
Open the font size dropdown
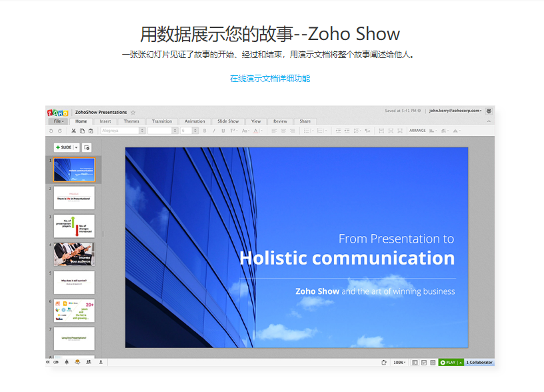[189, 131]
